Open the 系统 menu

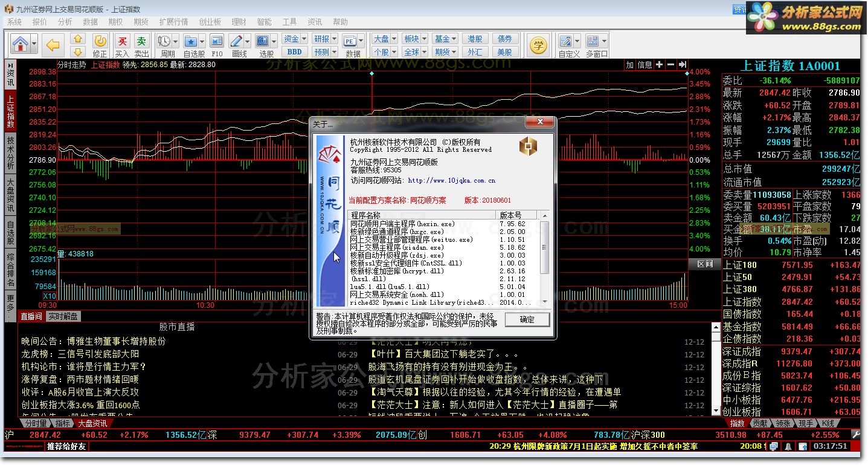pos(14,22)
